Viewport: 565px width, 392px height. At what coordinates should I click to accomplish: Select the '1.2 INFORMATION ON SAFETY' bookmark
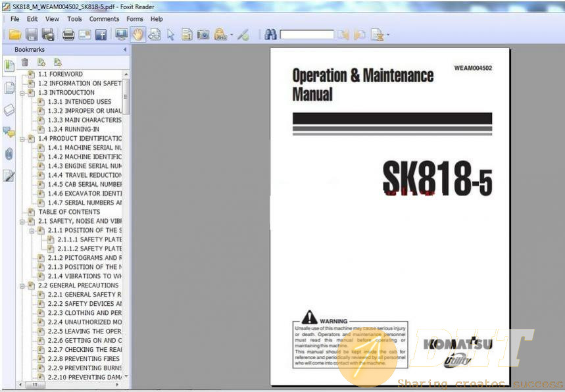(x=80, y=84)
